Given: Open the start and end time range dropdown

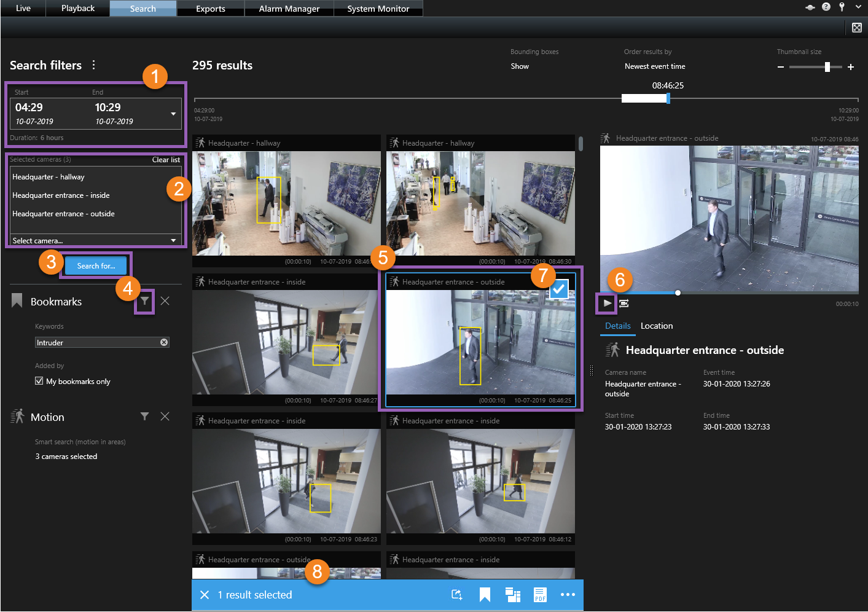Looking at the screenshot, I should pyautogui.click(x=173, y=114).
